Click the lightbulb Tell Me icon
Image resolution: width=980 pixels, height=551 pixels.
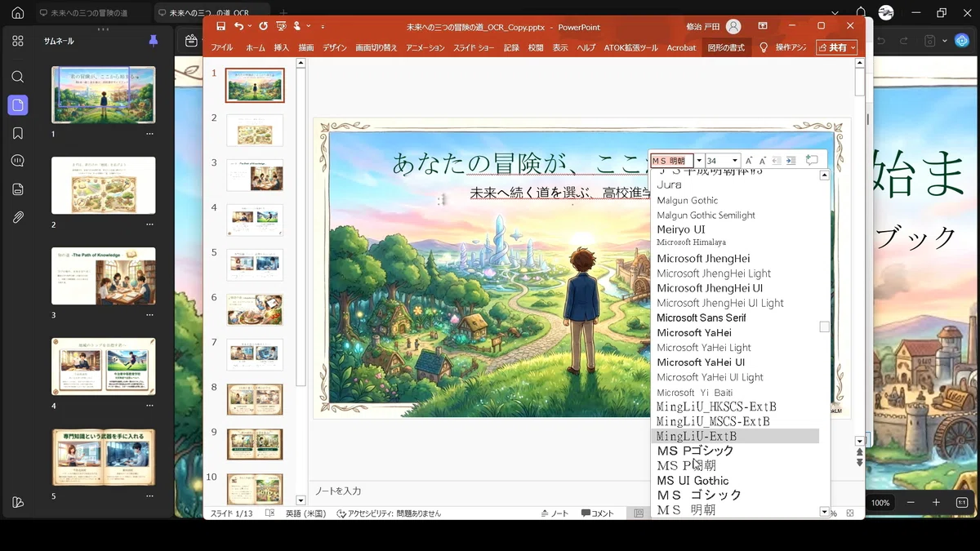click(x=764, y=47)
